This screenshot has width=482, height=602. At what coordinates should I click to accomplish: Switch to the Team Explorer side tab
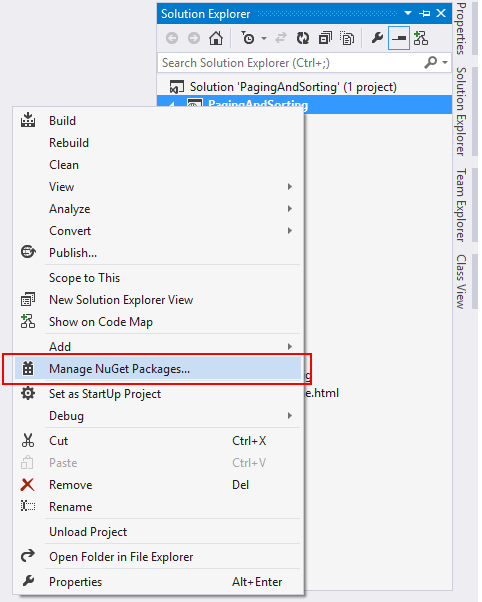461,205
